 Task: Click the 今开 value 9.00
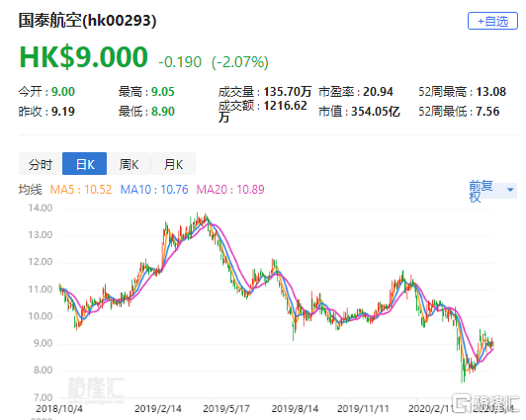point(63,92)
